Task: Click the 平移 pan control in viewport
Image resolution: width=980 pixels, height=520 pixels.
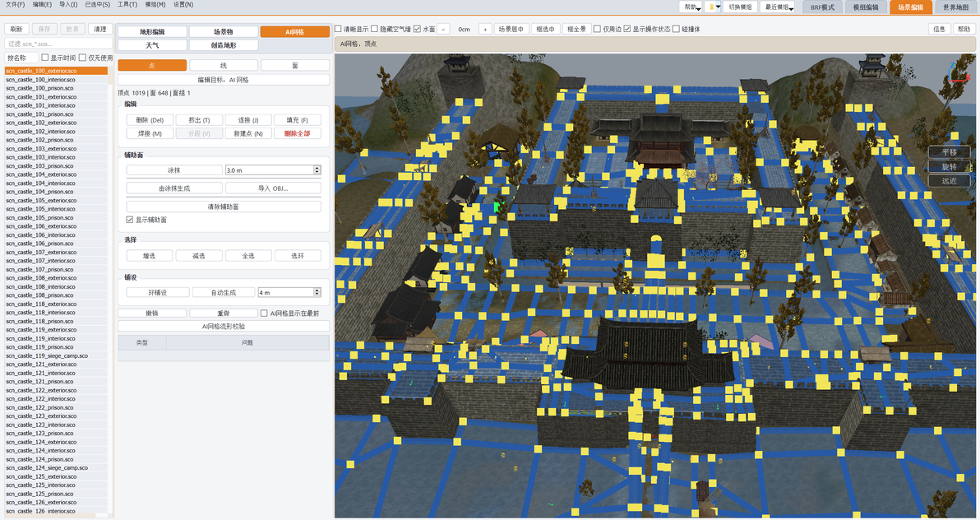Action: [949, 152]
